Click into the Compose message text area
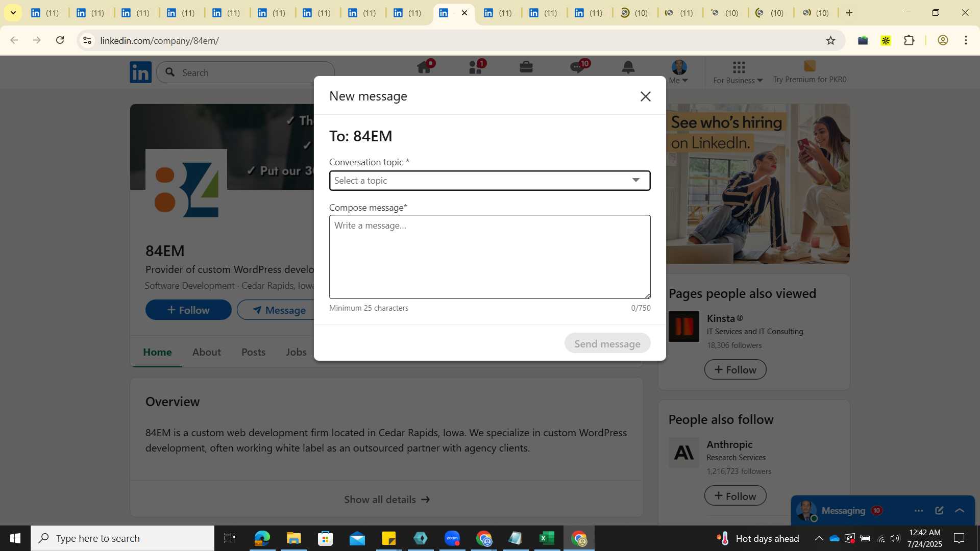The height and width of the screenshot is (551, 980). tap(489, 257)
